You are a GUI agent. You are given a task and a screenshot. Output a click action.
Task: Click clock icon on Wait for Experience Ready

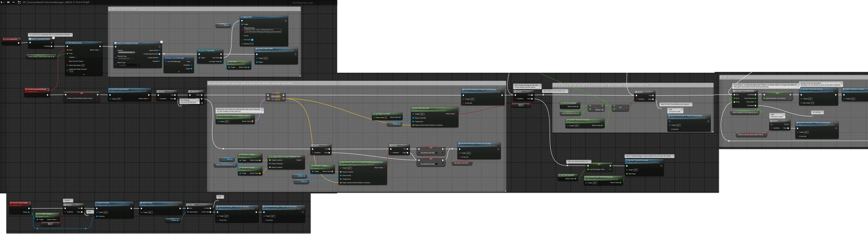click(x=53, y=38)
